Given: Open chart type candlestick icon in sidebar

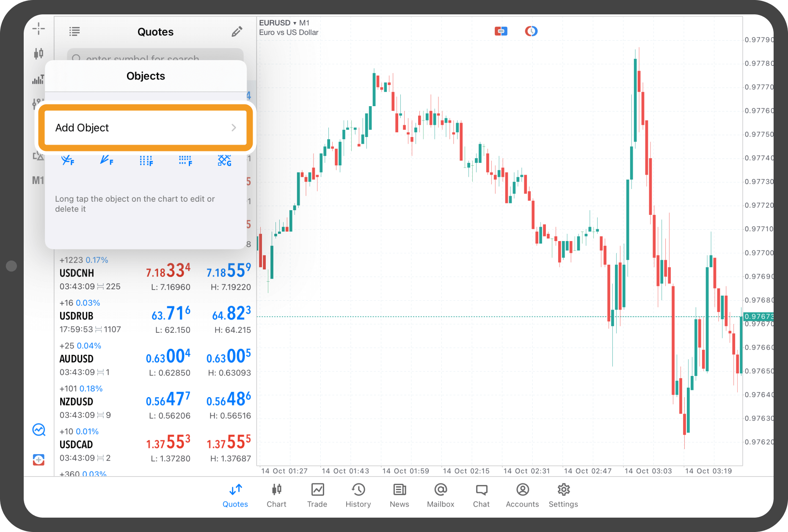Looking at the screenshot, I should tap(39, 53).
